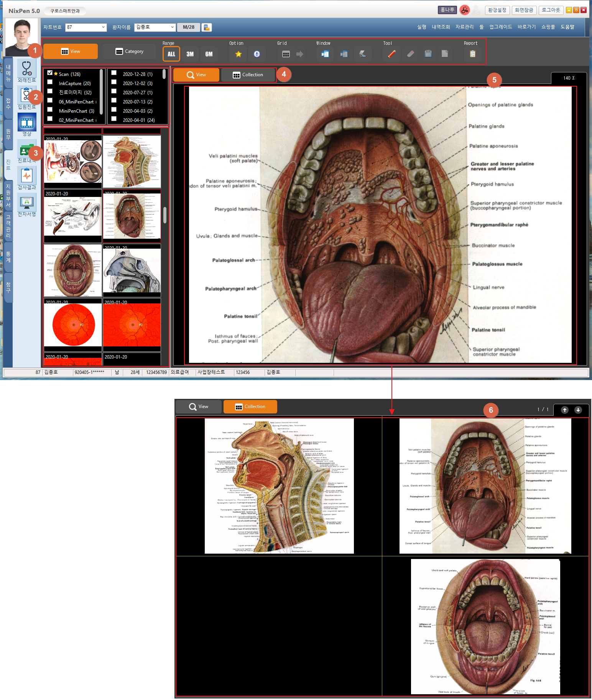Select the red pen drawing tool
The height and width of the screenshot is (700, 592).
coord(391,54)
